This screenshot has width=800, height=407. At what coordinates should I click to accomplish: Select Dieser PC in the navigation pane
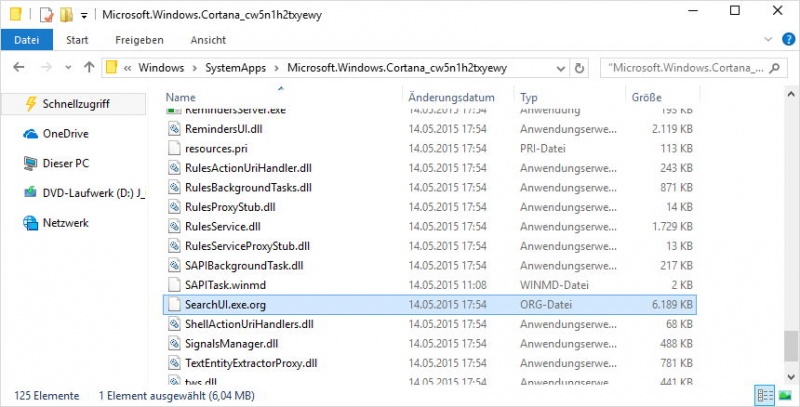56,164
